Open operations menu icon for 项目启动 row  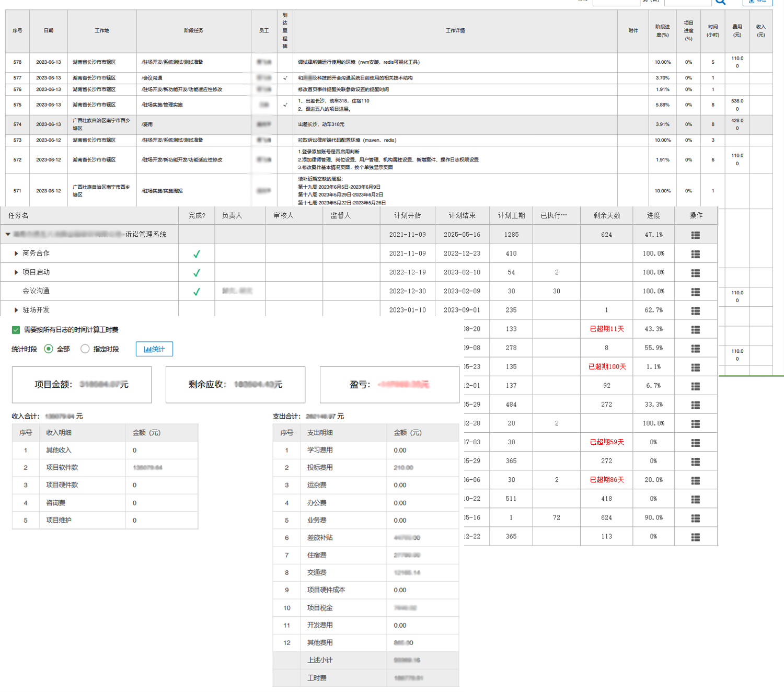click(695, 273)
